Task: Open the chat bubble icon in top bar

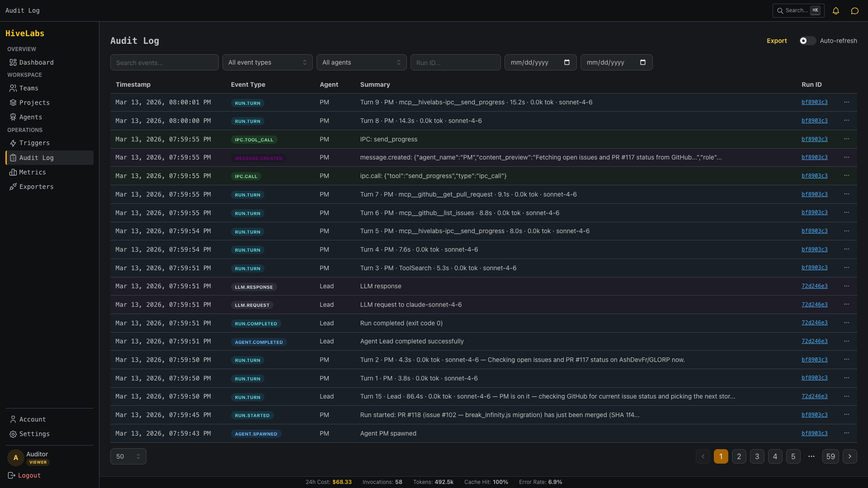Action: [x=855, y=11]
